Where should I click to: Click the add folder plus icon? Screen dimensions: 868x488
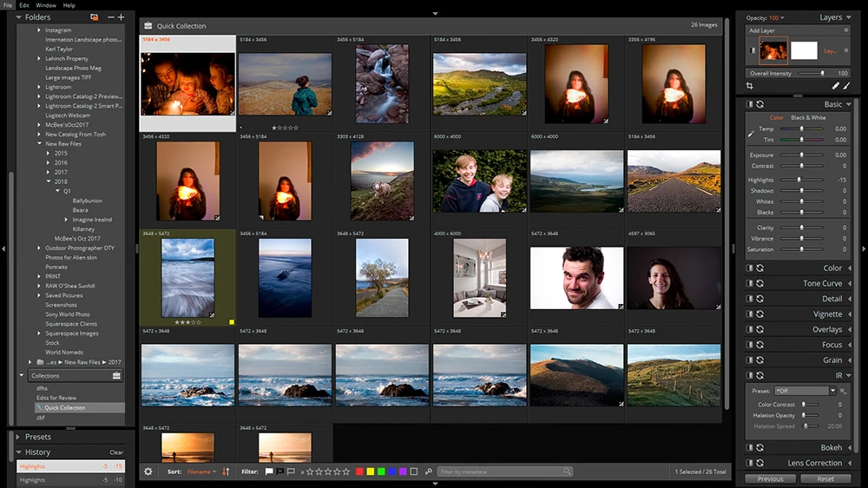(x=121, y=17)
